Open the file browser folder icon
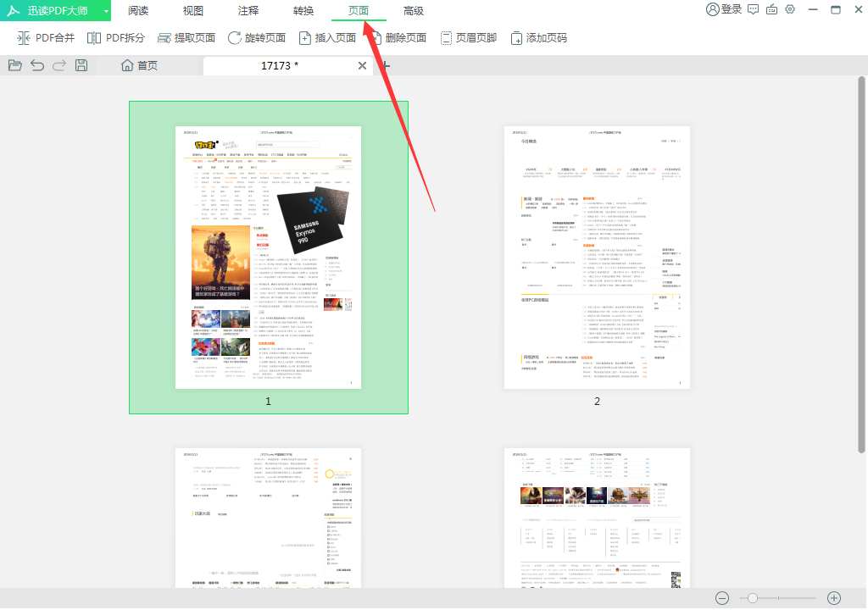868x610 pixels. pos(14,64)
